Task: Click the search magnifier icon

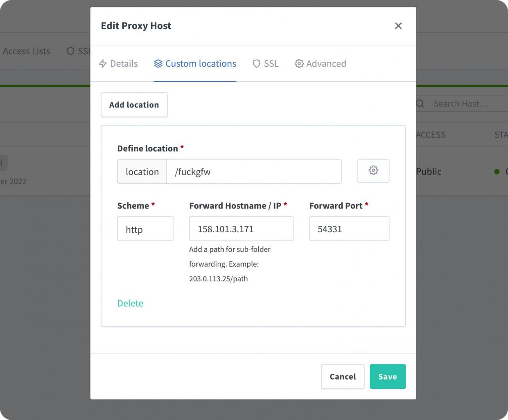Action: (420, 104)
